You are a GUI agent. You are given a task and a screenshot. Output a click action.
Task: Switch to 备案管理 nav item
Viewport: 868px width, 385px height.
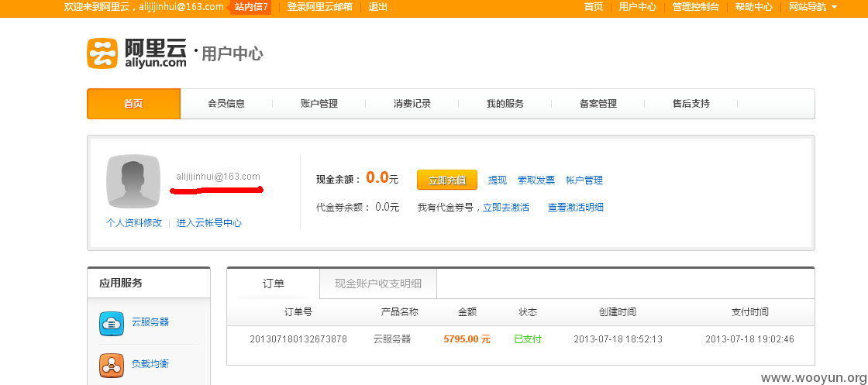click(x=598, y=104)
